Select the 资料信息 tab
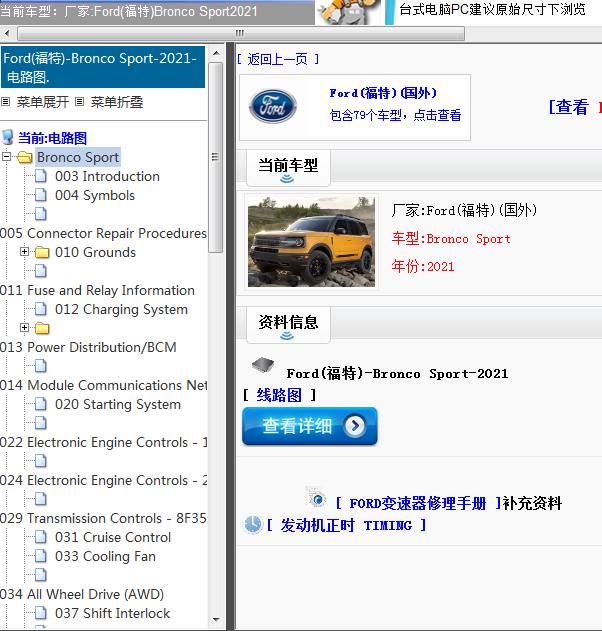Screen dimensions: 602x631 pyautogui.click(x=288, y=325)
